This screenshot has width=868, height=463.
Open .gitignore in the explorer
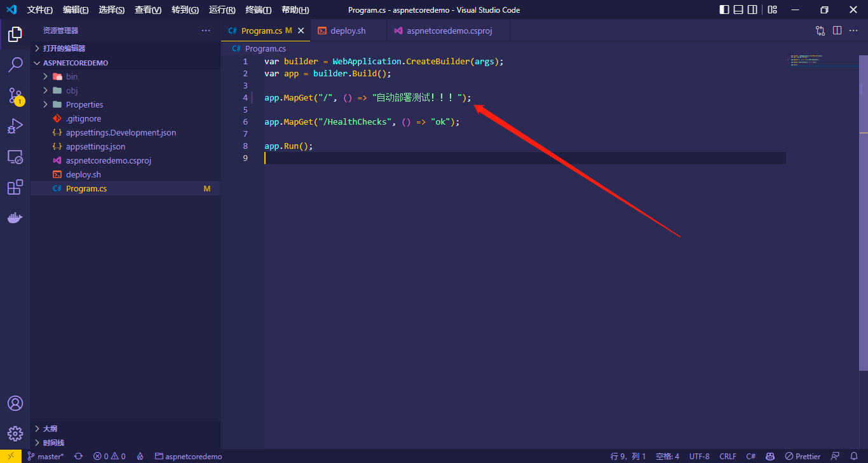pos(125,118)
